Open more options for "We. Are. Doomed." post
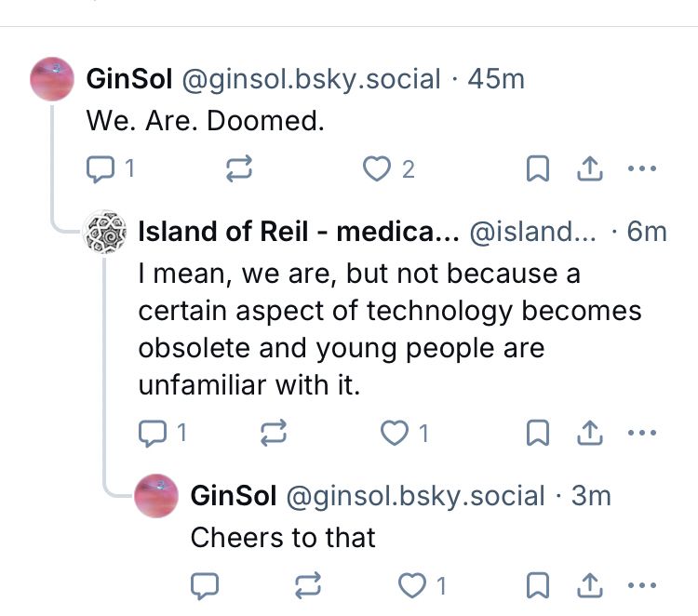This screenshot has width=698, height=616. (x=642, y=168)
